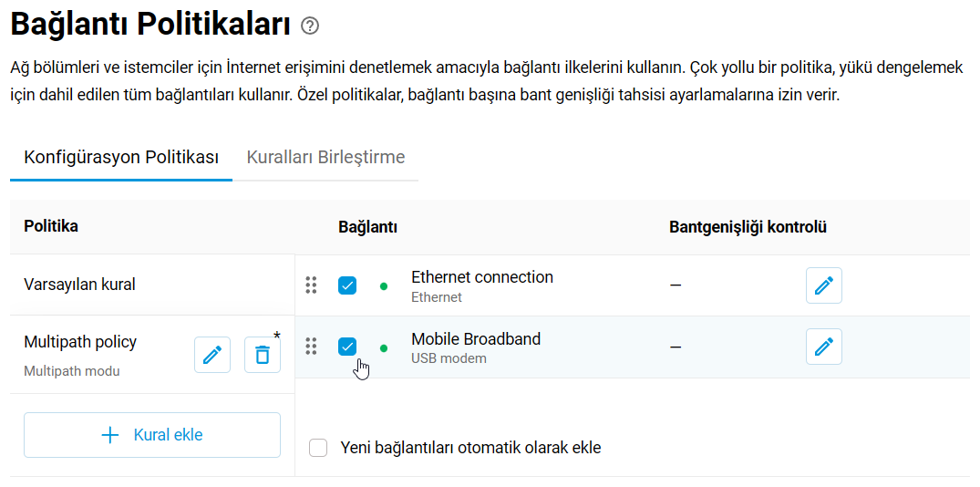Enable Yeni bağlantıları otomatik olarak ekle
Screen dimensions: 980x487
318,448
